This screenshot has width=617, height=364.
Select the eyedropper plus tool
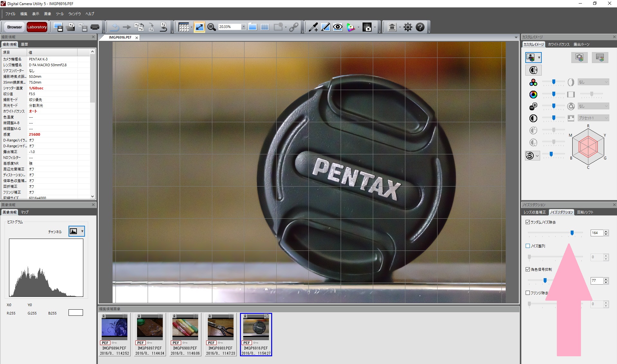point(313,27)
